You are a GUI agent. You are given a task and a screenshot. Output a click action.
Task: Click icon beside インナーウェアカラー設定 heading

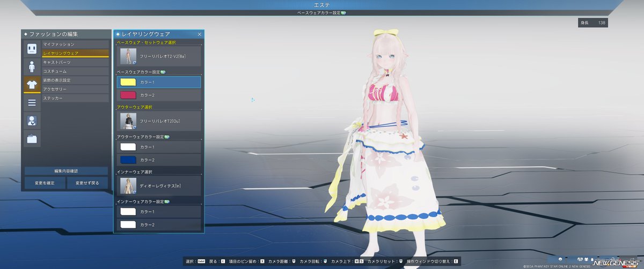click(x=168, y=201)
